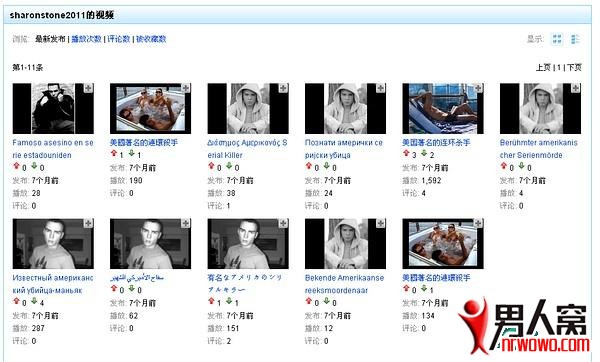Downvote the 'Famoso asesino en serie' video
The width and height of the screenshot is (600, 362).
(34, 166)
